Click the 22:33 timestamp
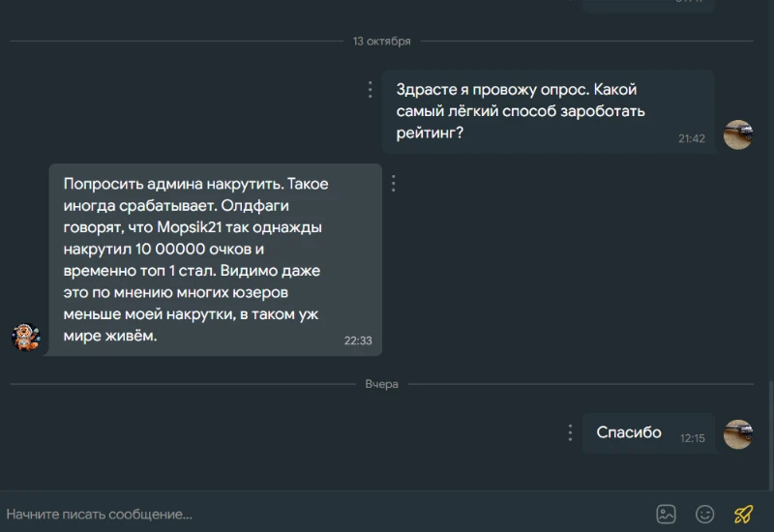The image size is (774, 532). [358, 340]
